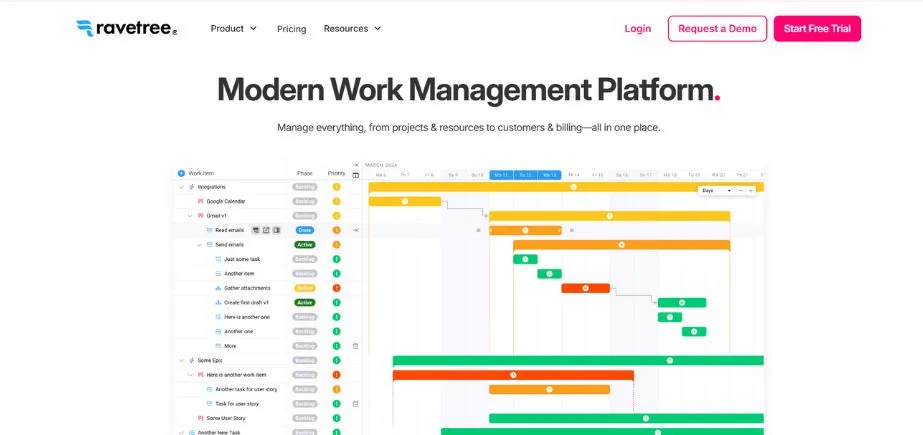
Task: Open the Days timescale dropdown
Action: pos(716,191)
